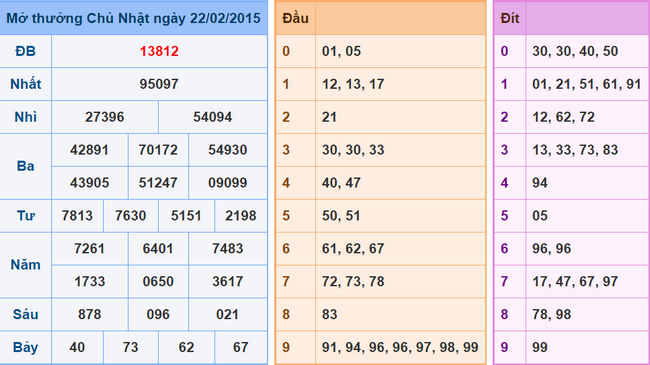This screenshot has height=365, width=650.
Task: Select the Bảy prize row label
Action: click(25, 347)
